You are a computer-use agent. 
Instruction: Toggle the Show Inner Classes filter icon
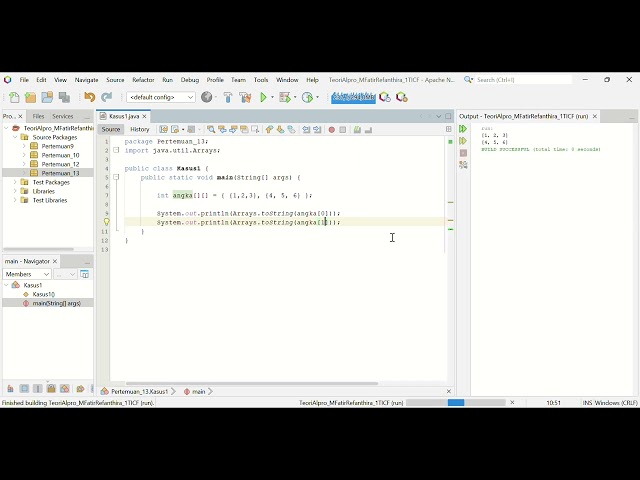[65, 389]
